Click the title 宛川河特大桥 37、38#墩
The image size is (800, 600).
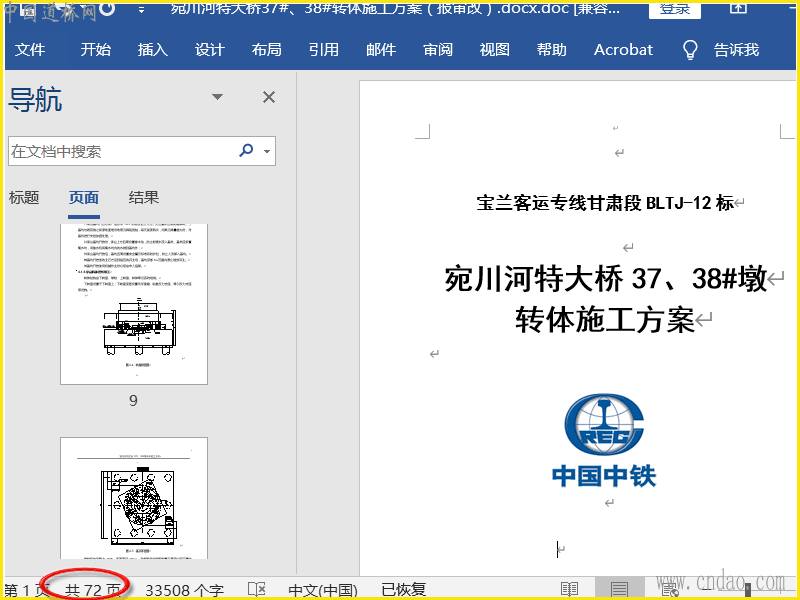click(606, 279)
